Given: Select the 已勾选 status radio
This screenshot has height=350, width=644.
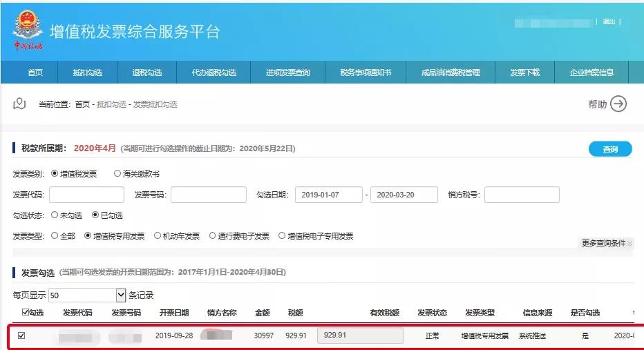Looking at the screenshot, I should (95, 215).
